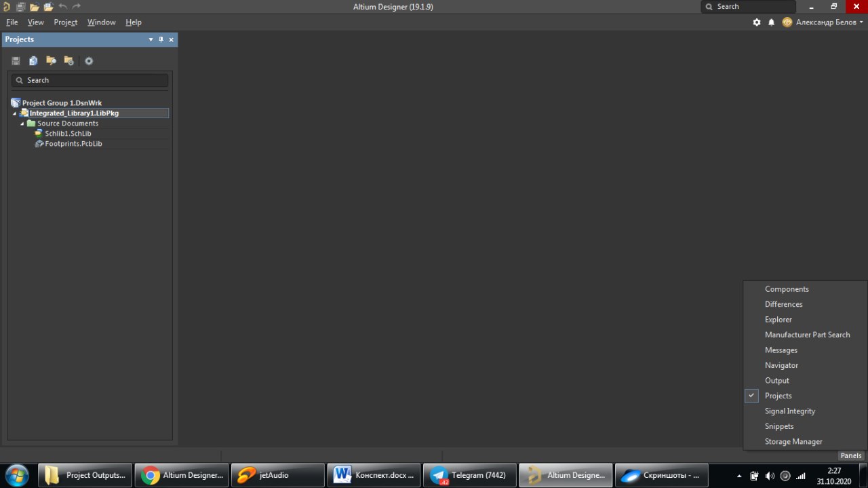Click the network signal tray icon
Screen dimensions: 868x488
click(801, 476)
